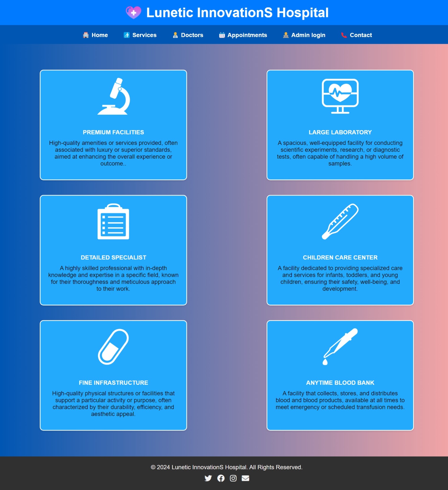Click the clipboard icon in Detailed Specialist card
This screenshot has height=490, width=448.
point(113,221)
